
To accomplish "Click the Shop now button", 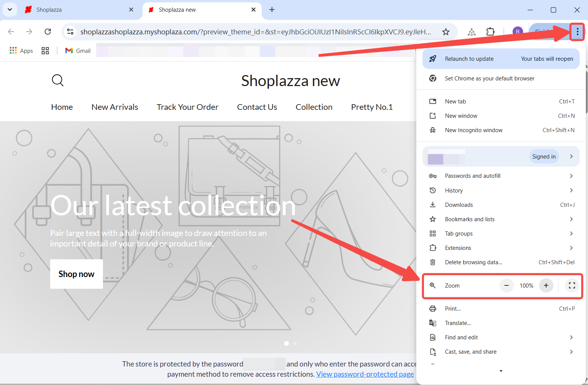I will point(77,274).
